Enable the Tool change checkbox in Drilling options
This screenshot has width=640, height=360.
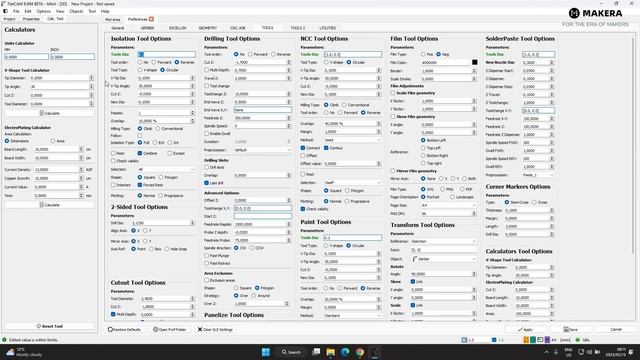(207, 86)
